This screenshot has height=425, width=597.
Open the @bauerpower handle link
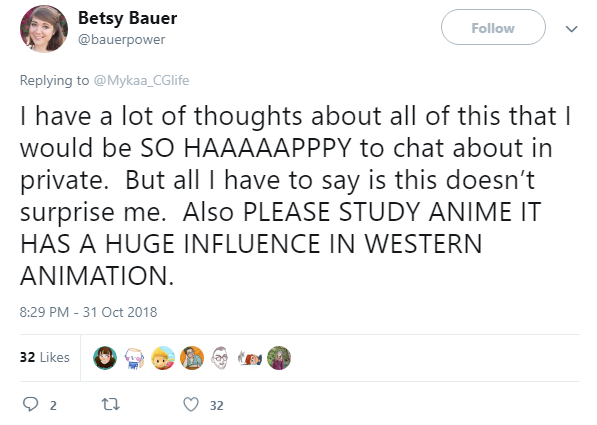pyautogui.click(x=121, y=39)
